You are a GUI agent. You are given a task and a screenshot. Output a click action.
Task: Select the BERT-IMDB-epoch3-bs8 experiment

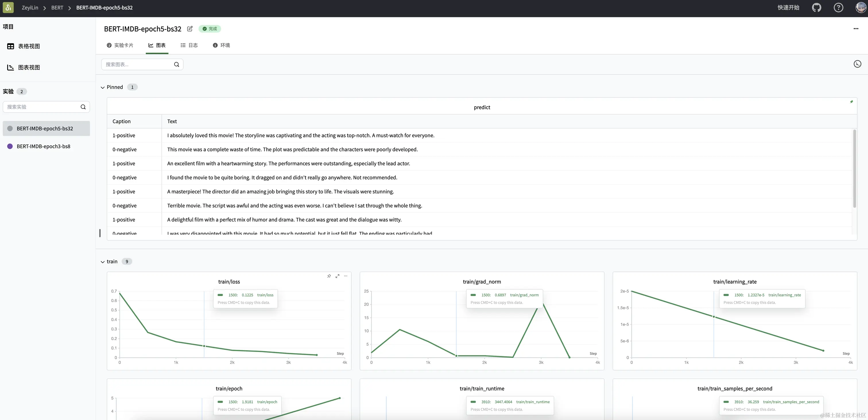point(43,147)
